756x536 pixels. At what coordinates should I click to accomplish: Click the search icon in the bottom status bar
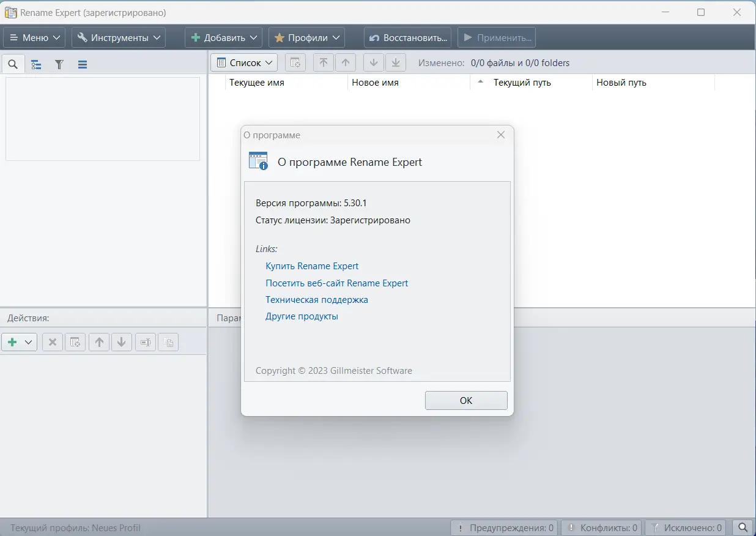click(x=743, y=527)
